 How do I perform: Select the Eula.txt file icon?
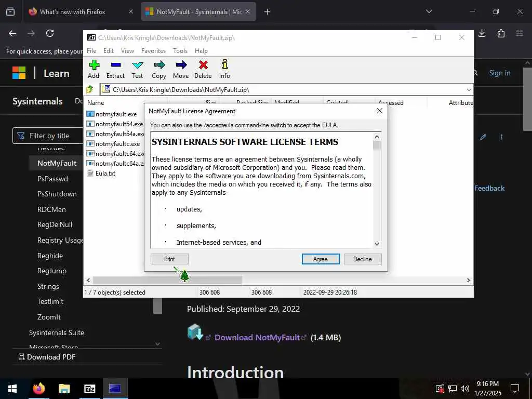point(90,174)
